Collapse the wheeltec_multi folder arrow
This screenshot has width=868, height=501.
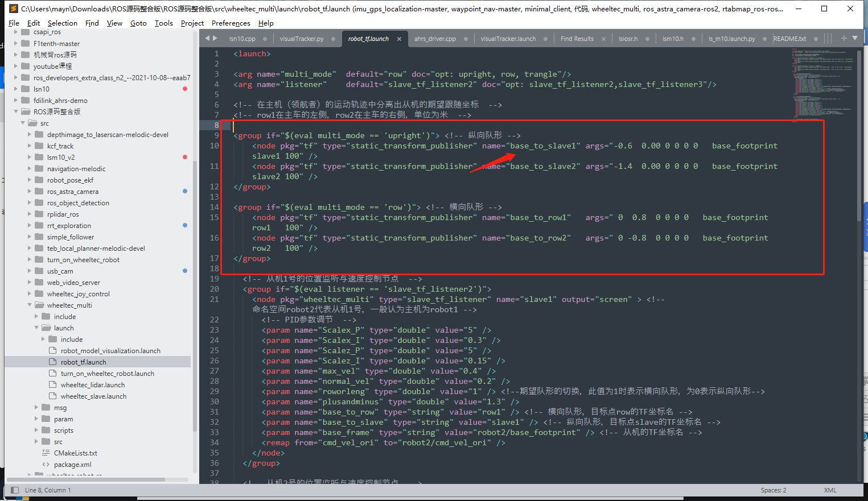[x=30, y=305]
